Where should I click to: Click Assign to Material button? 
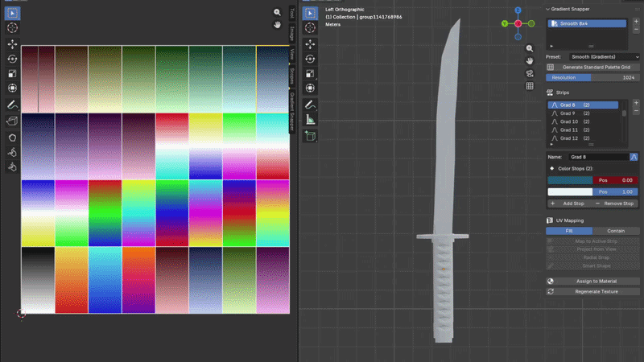point(592,281)
